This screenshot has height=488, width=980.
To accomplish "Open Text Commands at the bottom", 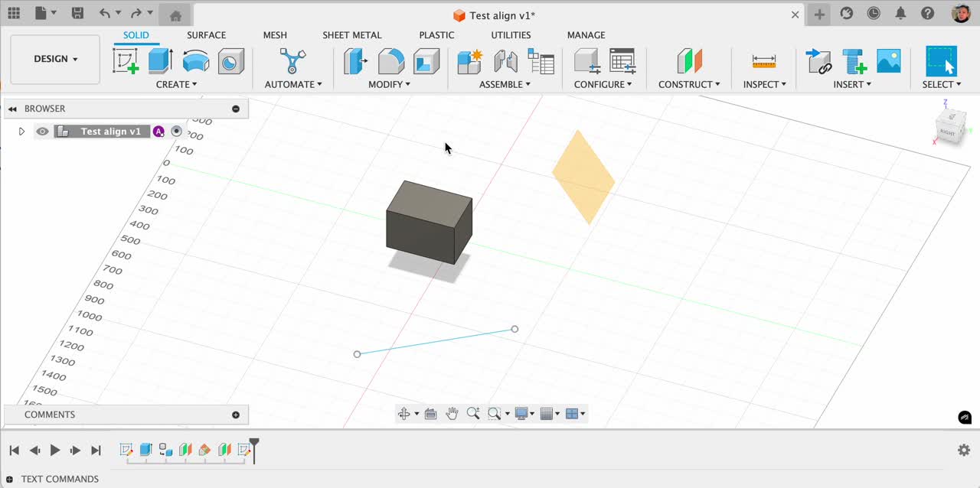I will pyautogui.click(x=59, y=479).
